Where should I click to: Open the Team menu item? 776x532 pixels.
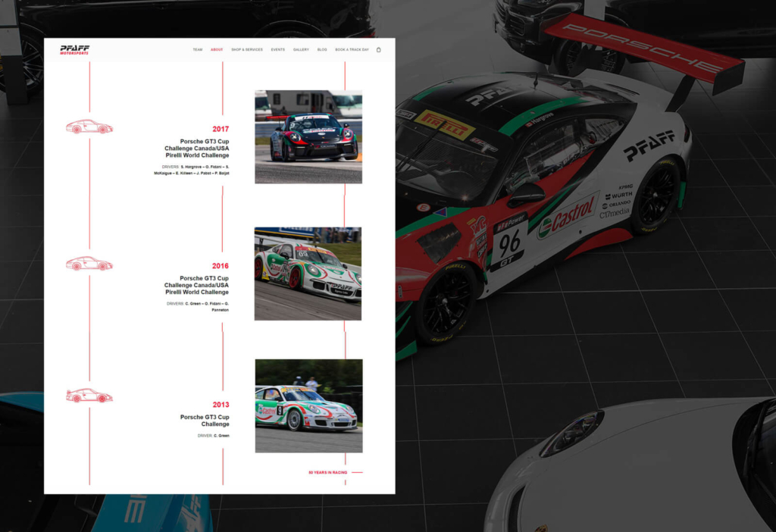click(x=197, y=50)
